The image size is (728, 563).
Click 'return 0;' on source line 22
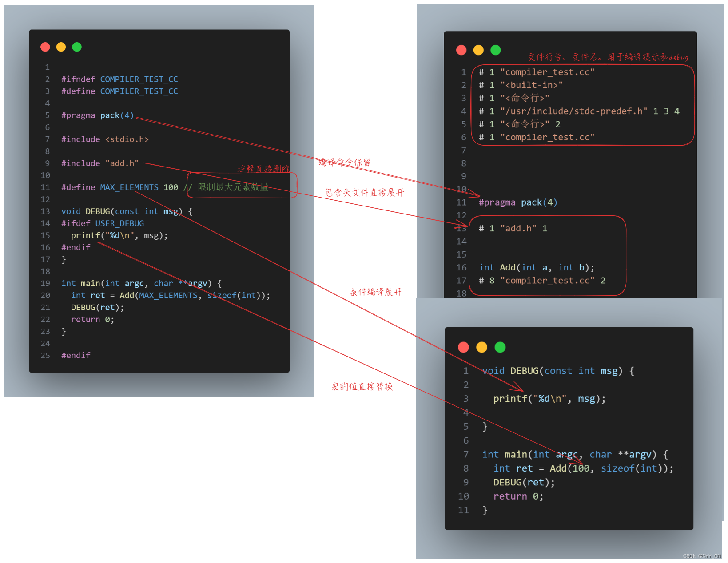[93, 319]
